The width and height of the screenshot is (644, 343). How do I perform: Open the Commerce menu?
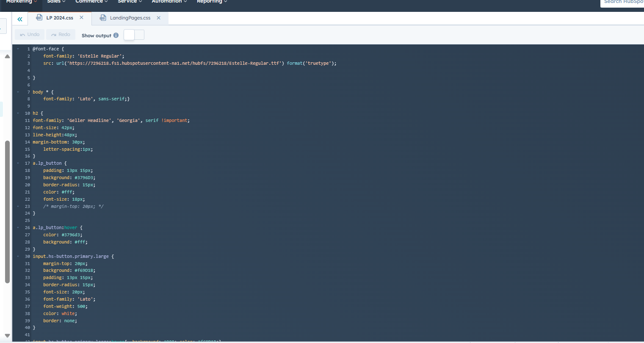point(91,2)
